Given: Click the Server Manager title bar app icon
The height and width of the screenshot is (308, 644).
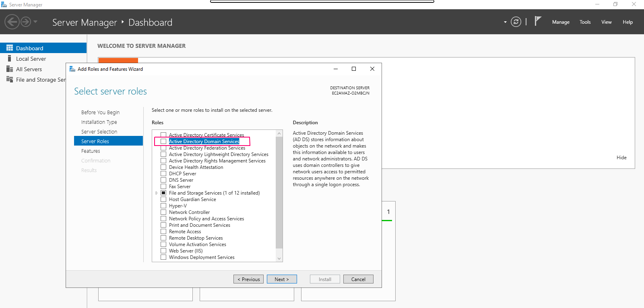Looking at the screenshot, I should click(4, 4).
